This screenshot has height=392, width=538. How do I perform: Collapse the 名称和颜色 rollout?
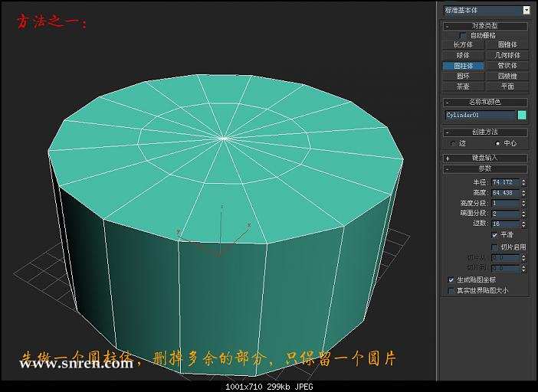tap(485, 102)
